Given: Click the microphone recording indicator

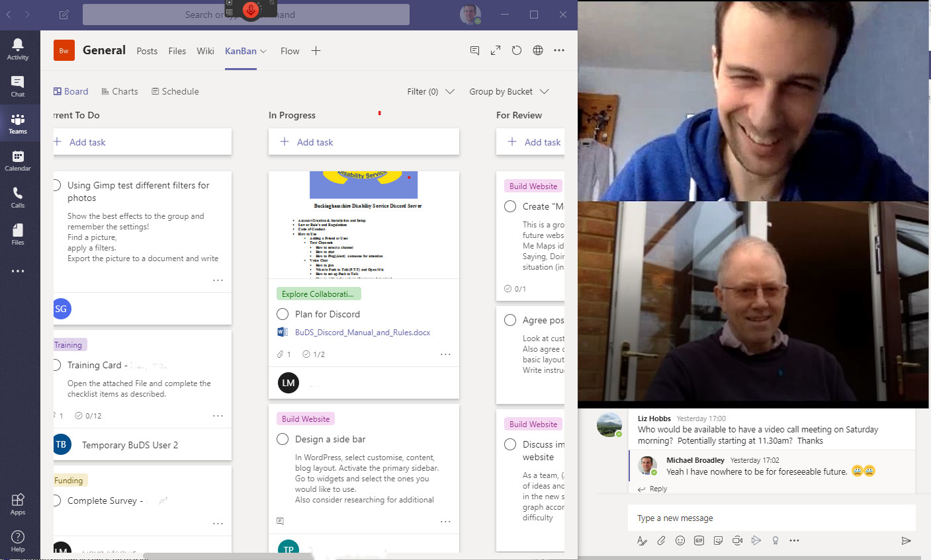Looking at the screenshot, I should coord(250,10).
